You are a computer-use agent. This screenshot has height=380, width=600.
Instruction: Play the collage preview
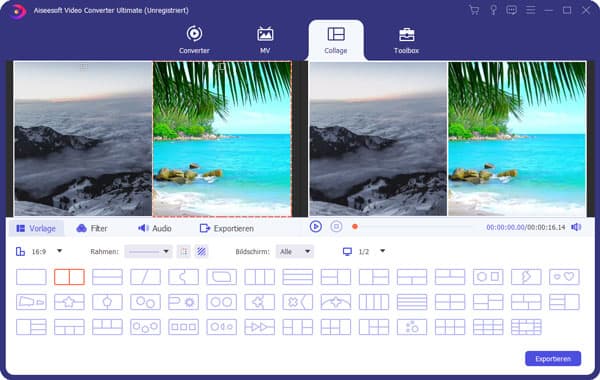coord(315,227)
